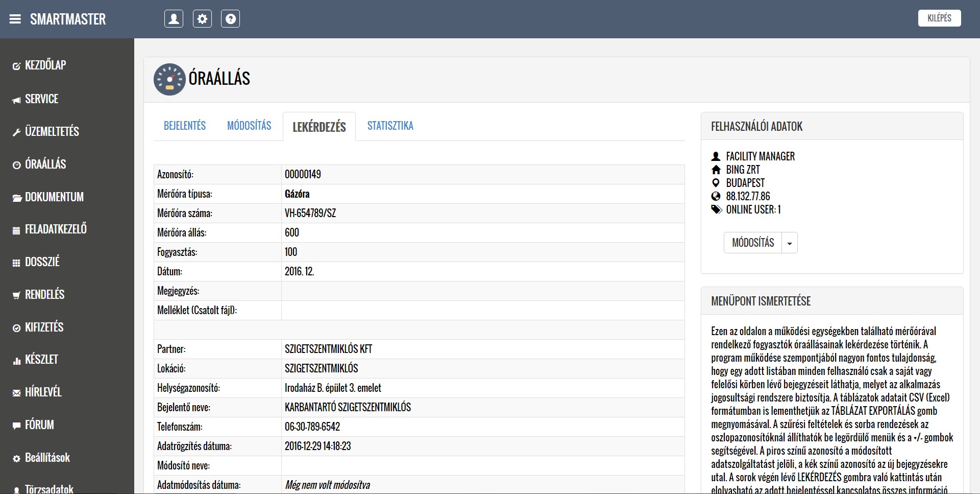The width and height of the screenshot is (980, 494).
Task: Expand the MÓDOSÍTÁS button dropdown arrow
Action: [x=790, y=243]
